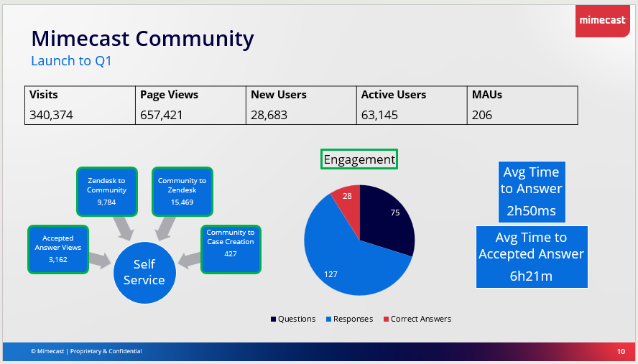Click the Visits table cell

[x=80, y=106]
